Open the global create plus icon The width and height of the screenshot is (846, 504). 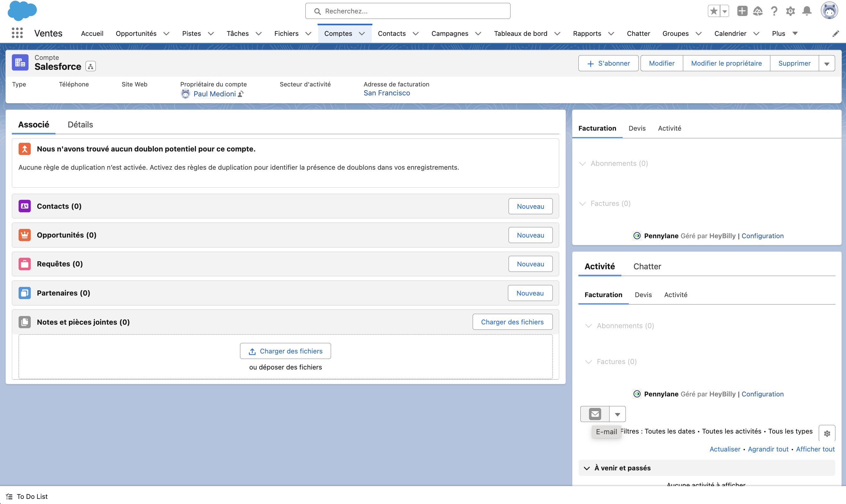tap(742, 11)
